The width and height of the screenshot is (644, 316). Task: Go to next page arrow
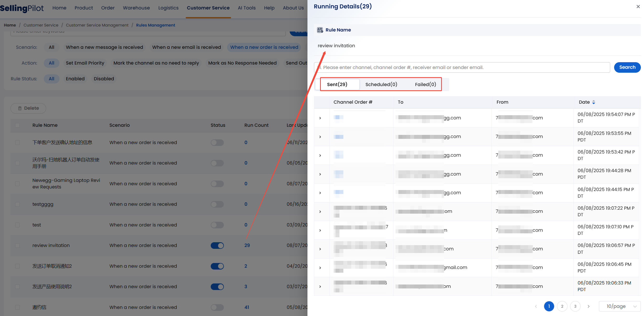point(588,306)
